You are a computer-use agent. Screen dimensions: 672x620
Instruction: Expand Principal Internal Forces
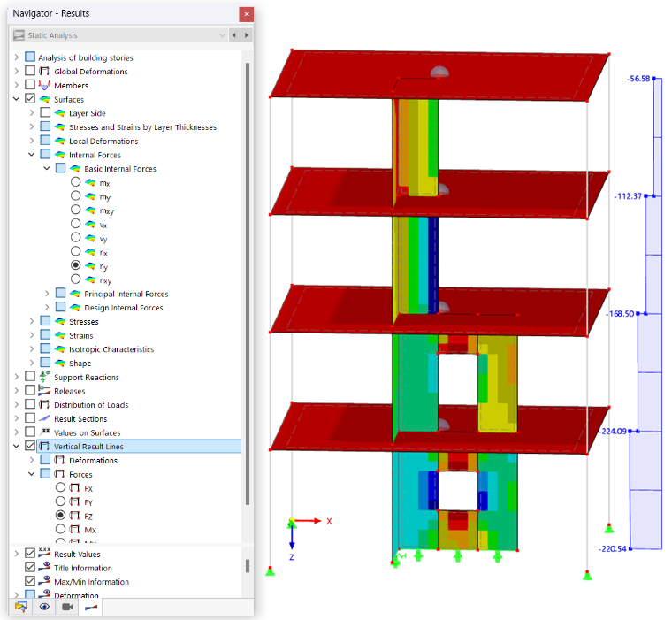47,294
